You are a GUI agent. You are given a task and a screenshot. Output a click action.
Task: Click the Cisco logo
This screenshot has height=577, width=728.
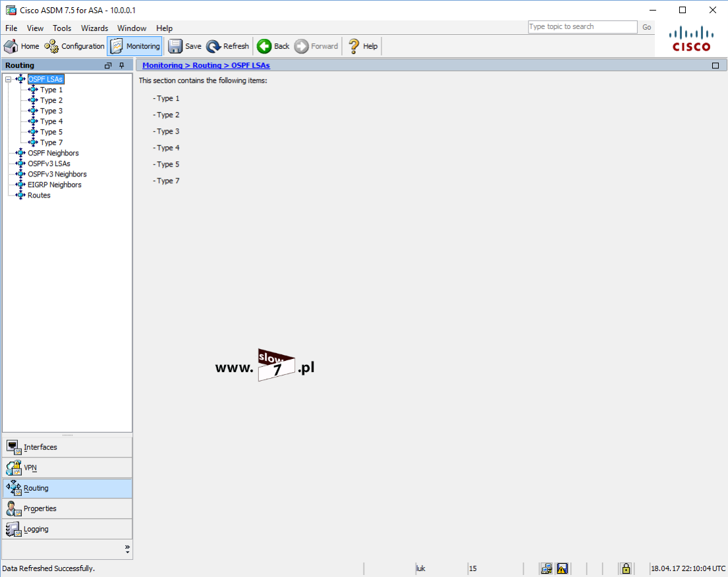pyautogui.click(x=691, y=40)
